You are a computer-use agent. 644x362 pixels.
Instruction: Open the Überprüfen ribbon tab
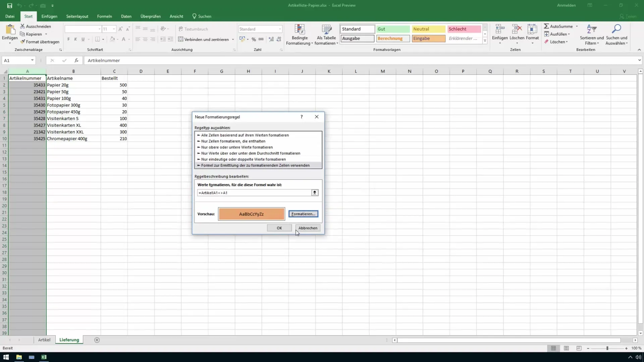coord(150,16)
